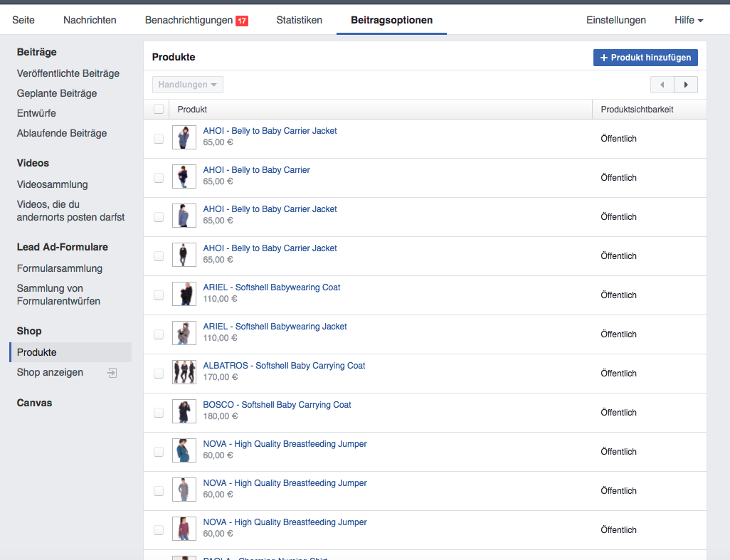This screenshot has height=560, width=730.
Task: Open thumbnail of BOSCO Softshell Baby Carrying Coat
Action: 184,411
